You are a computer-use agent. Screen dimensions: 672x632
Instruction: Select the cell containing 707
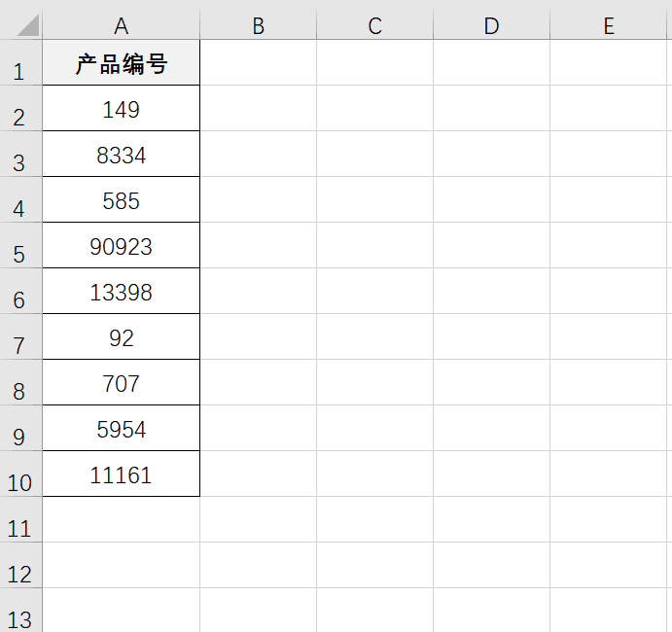[x=122, y=382]
